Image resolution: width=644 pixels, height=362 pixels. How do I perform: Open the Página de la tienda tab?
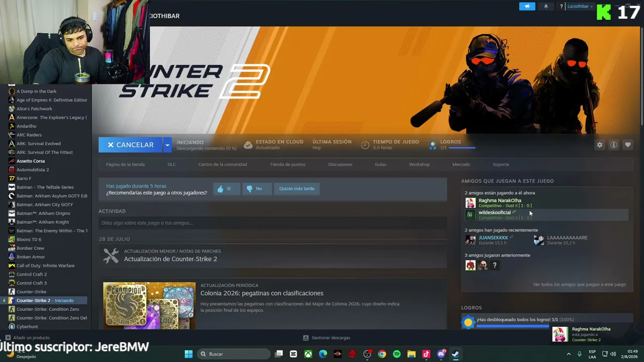point(125,164)
